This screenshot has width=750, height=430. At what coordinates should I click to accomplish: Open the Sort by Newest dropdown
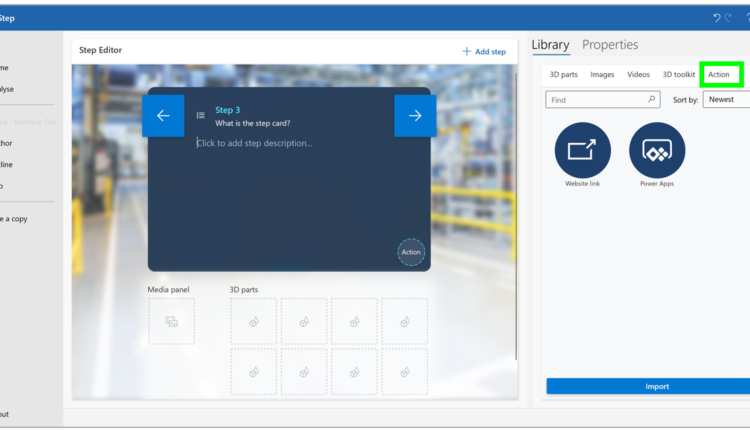click(725, 100)
